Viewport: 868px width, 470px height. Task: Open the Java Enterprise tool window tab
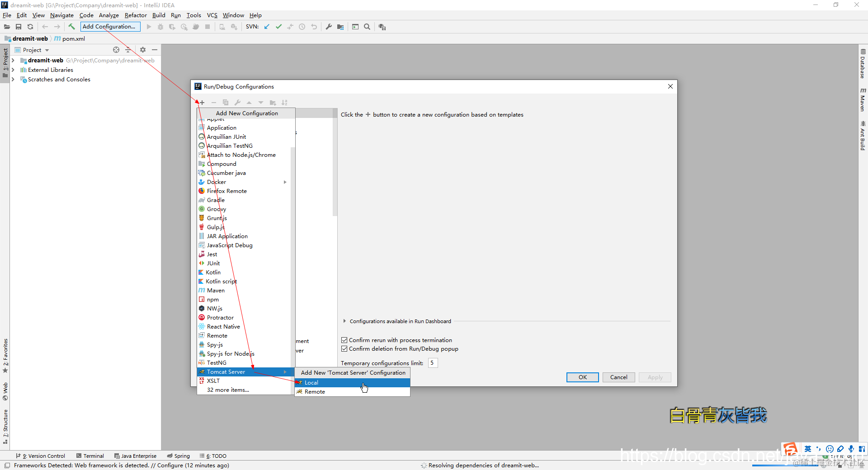coord(136,456)
